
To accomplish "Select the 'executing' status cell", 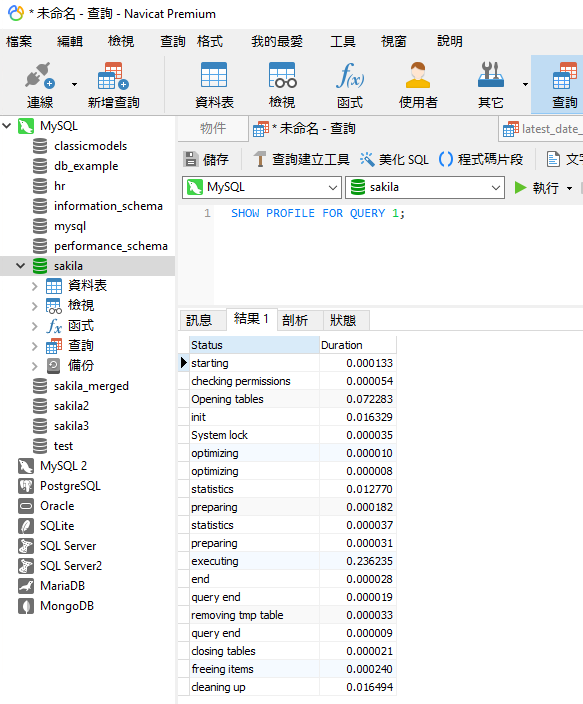I will point(254,561).
